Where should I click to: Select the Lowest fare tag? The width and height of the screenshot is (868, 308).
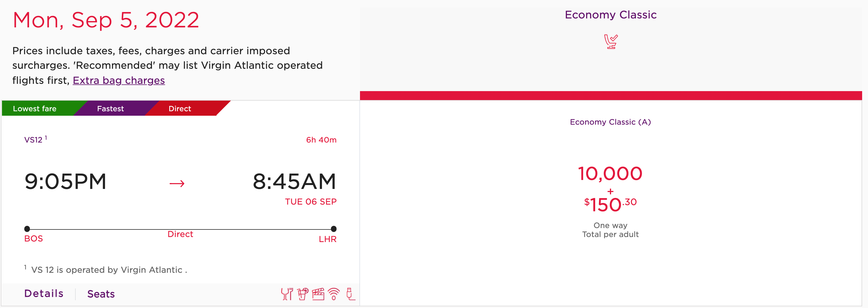coord(35,109)
